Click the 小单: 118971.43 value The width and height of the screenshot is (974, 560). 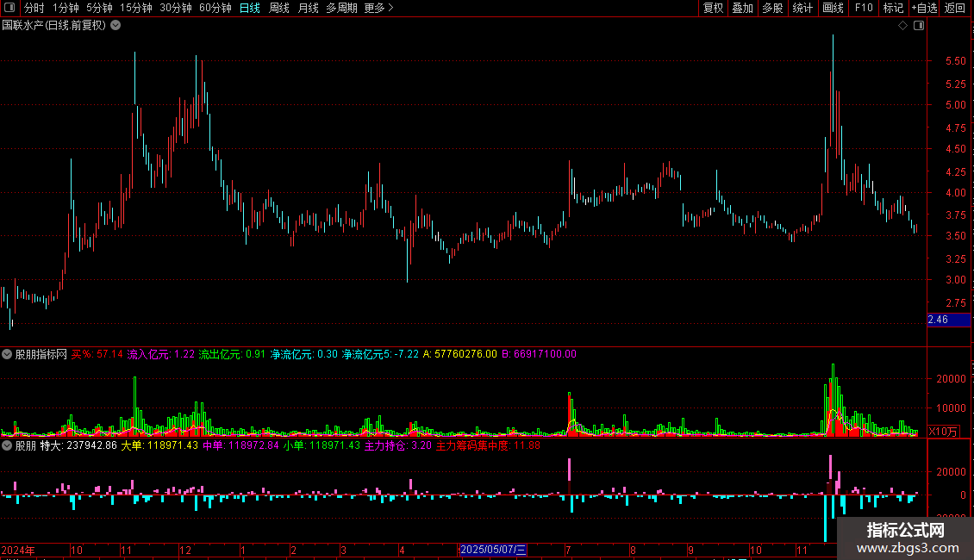(322, 445)
